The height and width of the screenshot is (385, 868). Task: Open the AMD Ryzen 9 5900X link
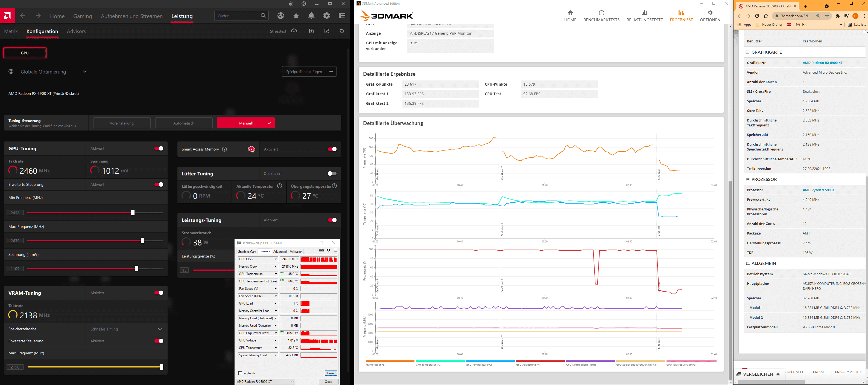point(819,190)
